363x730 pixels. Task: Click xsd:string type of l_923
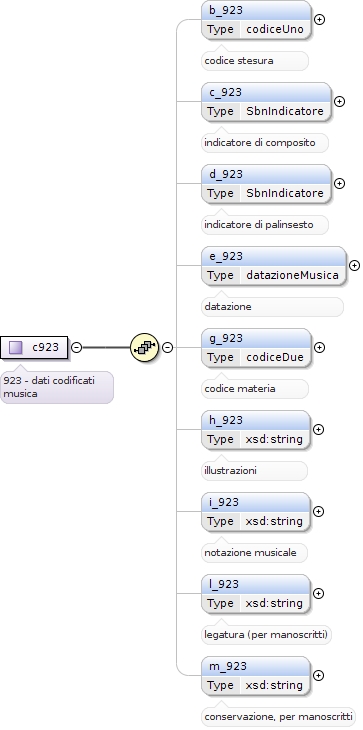click(274, 603)
